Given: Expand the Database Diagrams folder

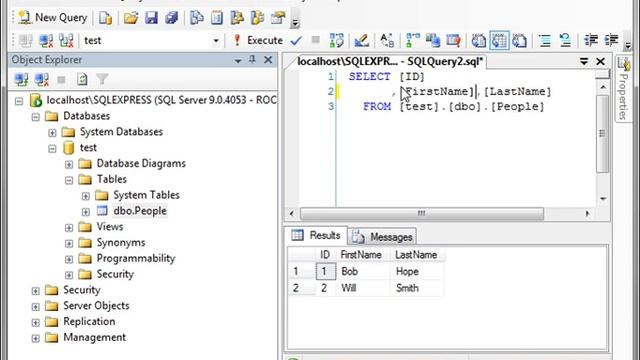Looking at the screenshot, I should point(69,164).
